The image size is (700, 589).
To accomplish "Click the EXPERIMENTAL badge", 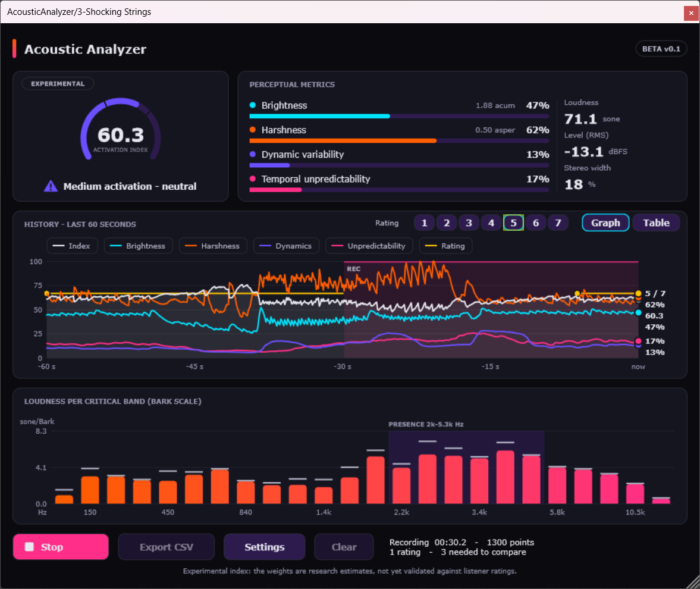I will [x=58, y=84].
